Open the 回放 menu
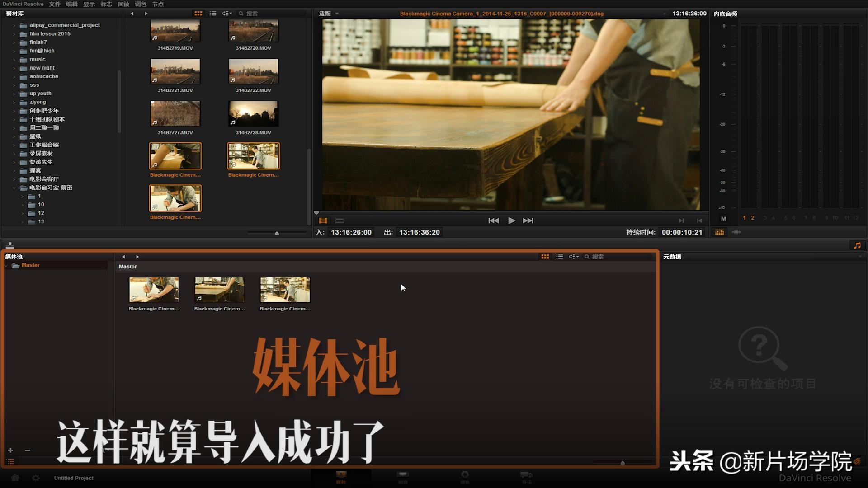Screen dimensions: 868x488 [x=123, y=4]
